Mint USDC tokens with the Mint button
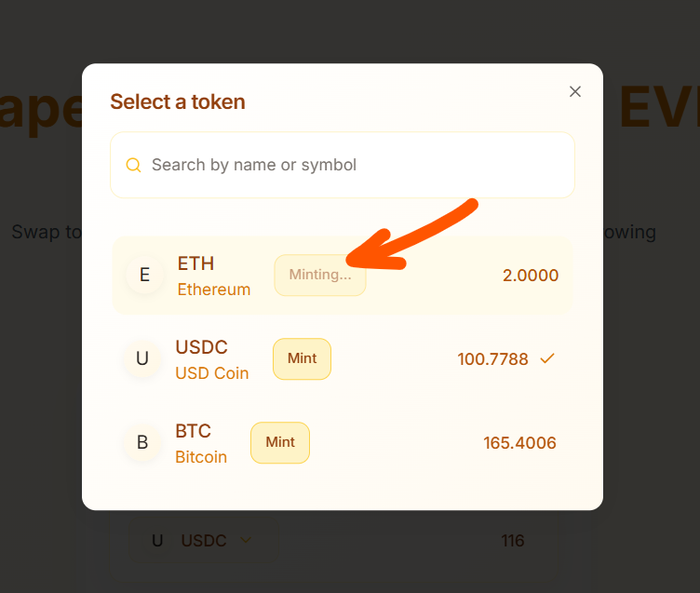 click(x=302, y=358)
